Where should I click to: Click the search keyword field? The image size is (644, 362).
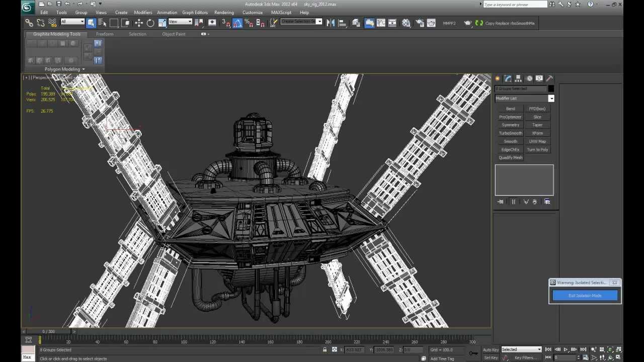point(515,4)
